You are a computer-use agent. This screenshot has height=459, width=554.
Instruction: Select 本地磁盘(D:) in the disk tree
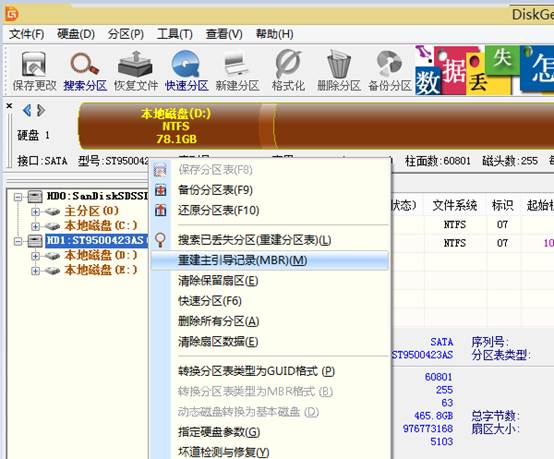(101, 255)
